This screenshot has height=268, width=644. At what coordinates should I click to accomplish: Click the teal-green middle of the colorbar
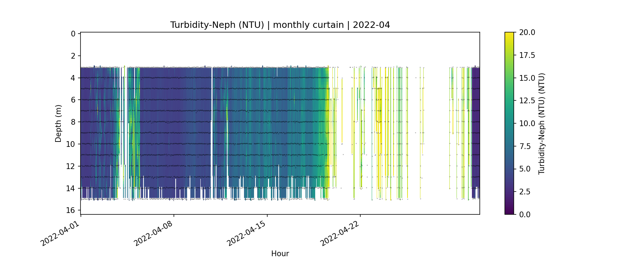(x=509, y=123)
